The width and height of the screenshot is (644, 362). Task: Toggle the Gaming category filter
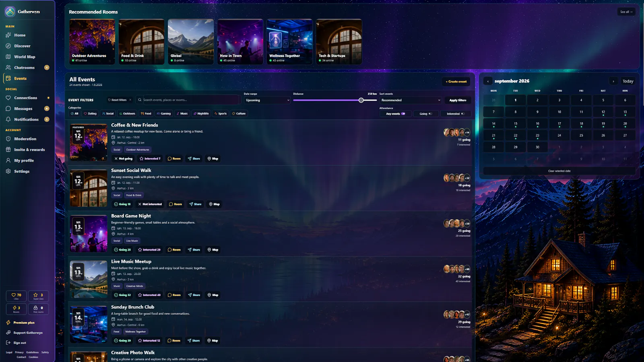[x=164, y=113]
